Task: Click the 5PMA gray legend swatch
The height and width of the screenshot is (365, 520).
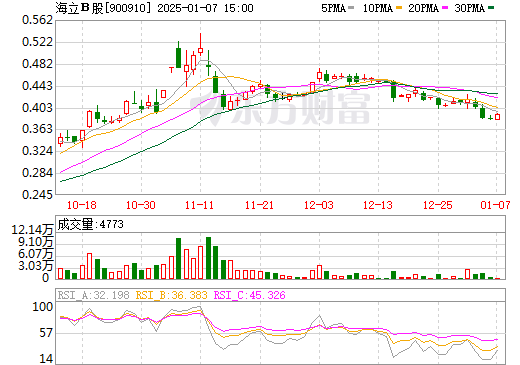Action: 351,8
